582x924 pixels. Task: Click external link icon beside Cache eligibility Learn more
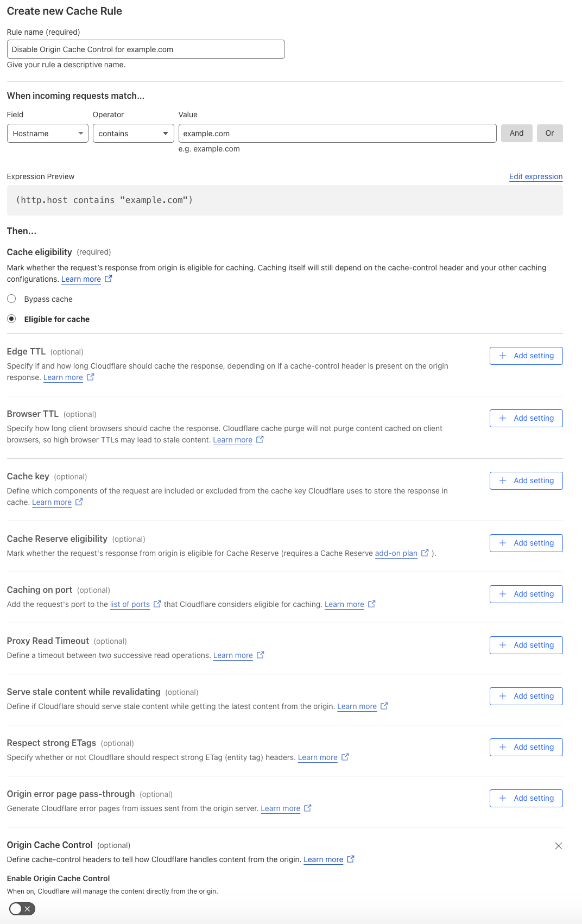tap(109, 279)
